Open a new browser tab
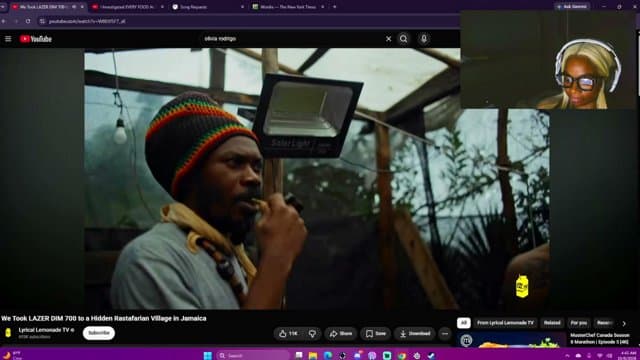The height and width of the screenshot is (360, 640). point(334,7)
